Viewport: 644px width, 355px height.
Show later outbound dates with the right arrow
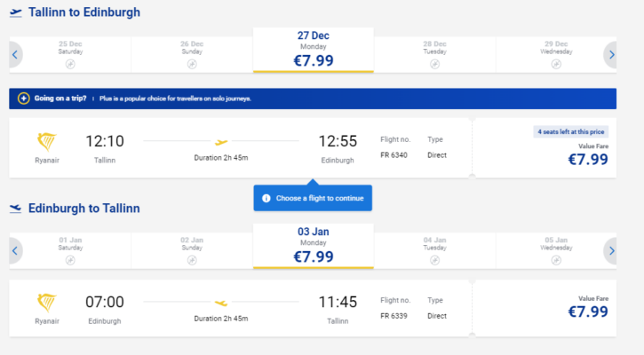click(x=611, y=55)
